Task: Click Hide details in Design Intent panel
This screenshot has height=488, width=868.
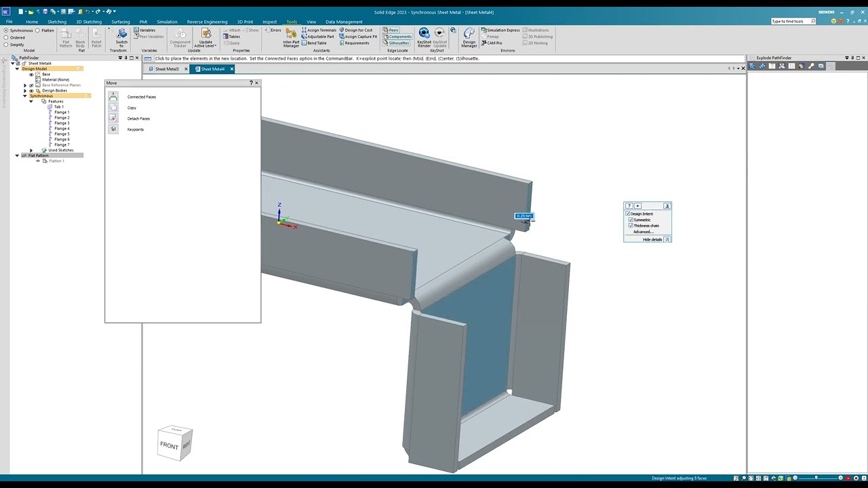Action: tap(652, 240)
